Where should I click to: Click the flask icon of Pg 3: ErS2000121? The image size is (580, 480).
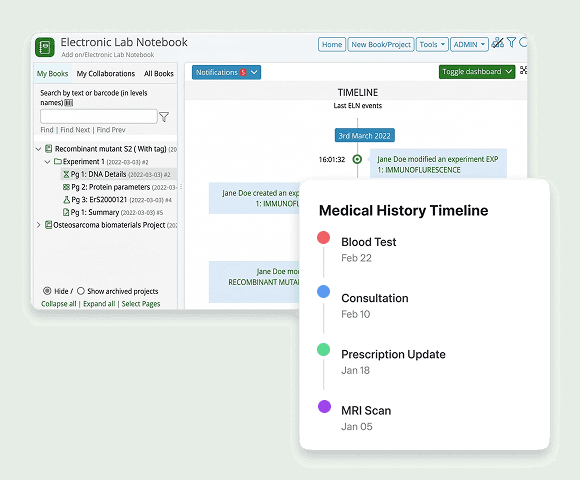[x=66, y=200]
